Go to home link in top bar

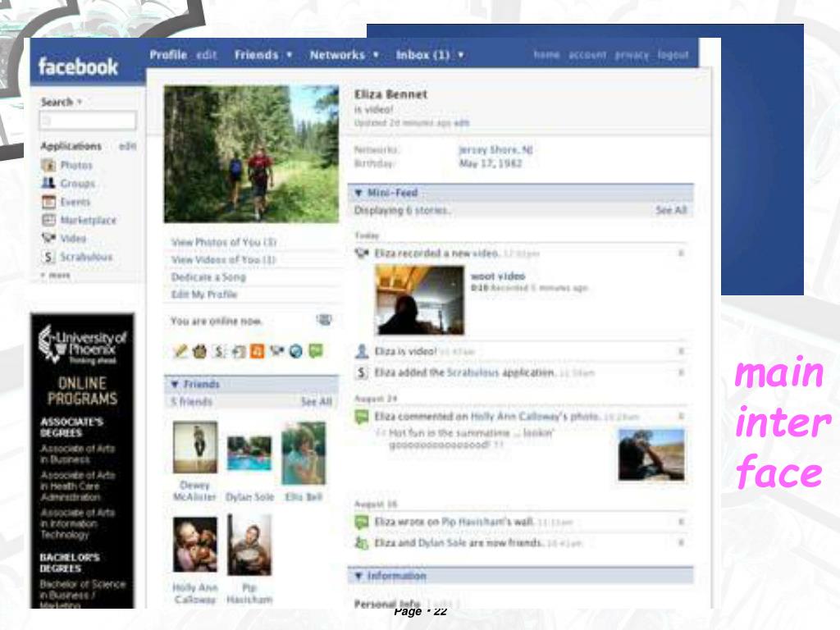coord(546,55)
